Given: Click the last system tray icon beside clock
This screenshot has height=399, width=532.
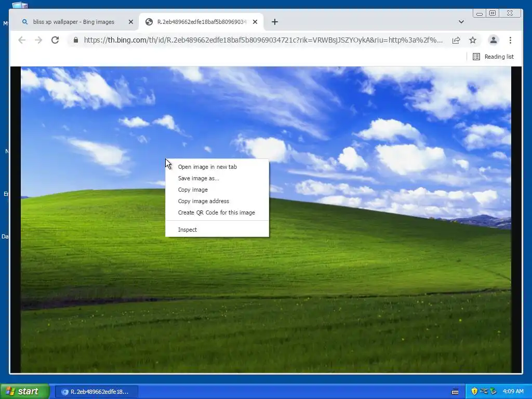Looking at the screenshot, I should (494, 391).
